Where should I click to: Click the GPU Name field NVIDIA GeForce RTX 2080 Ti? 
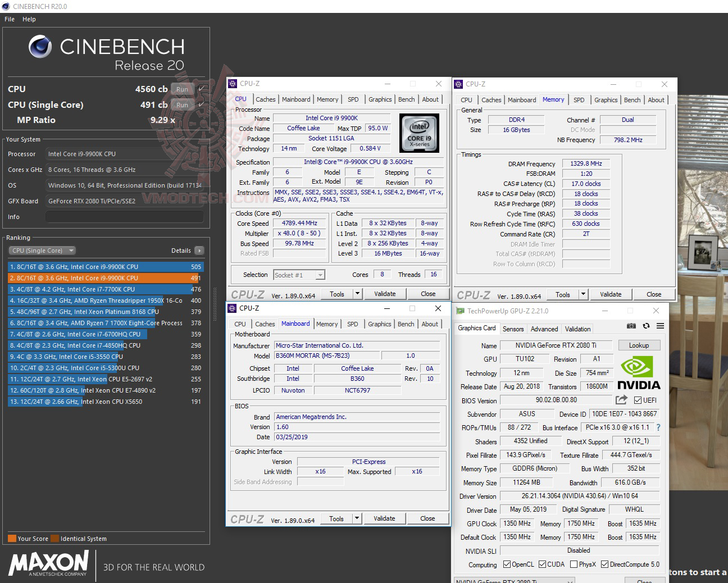tap(556, 345)
